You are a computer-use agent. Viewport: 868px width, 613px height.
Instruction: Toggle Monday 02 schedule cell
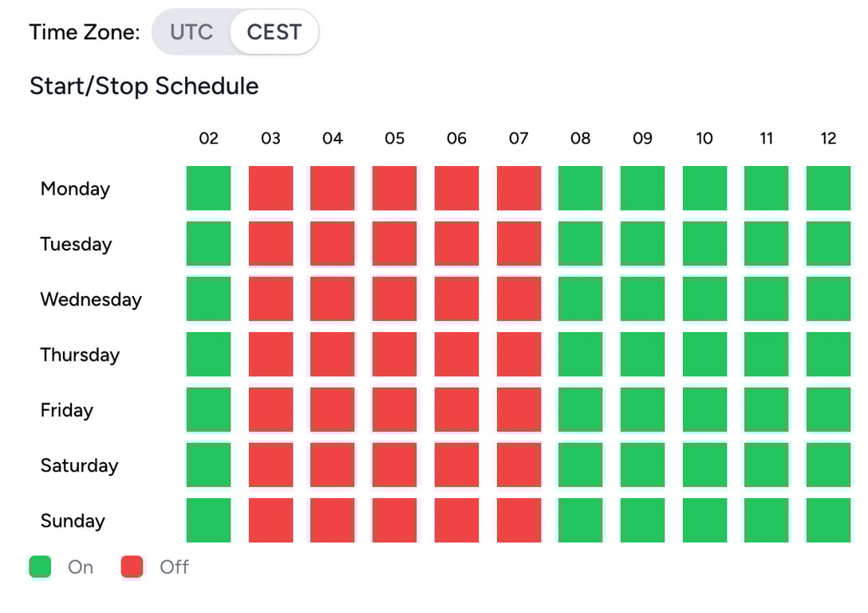tap(208, 188)
